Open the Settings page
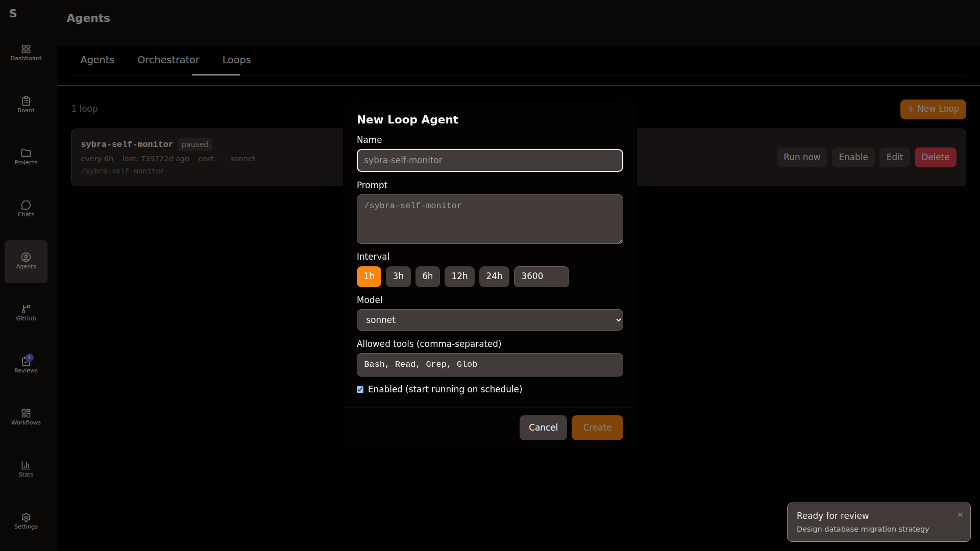Image resolution: width=980 pixels, height=551 pixels. (26, 521)
